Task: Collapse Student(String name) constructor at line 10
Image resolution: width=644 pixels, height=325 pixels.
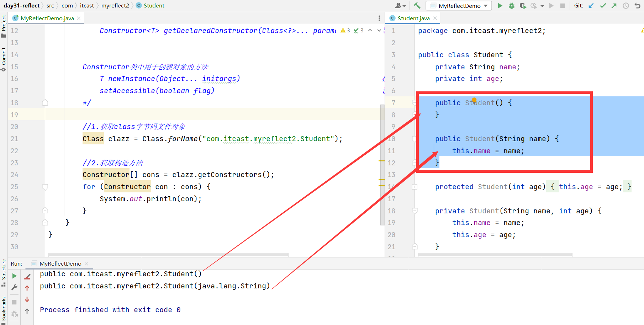Action: (x=415, y=139)
